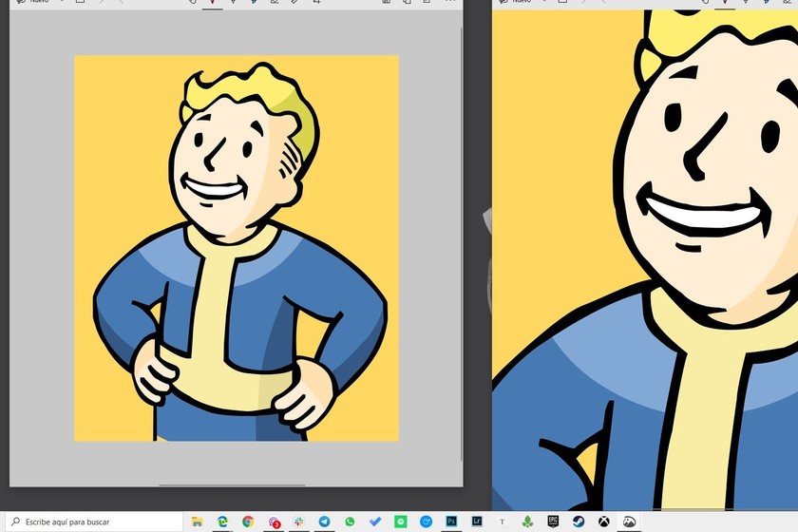Screen dimensions: 798x532
Task: Open WhatsApp from the taskbar
Action: 350,522
